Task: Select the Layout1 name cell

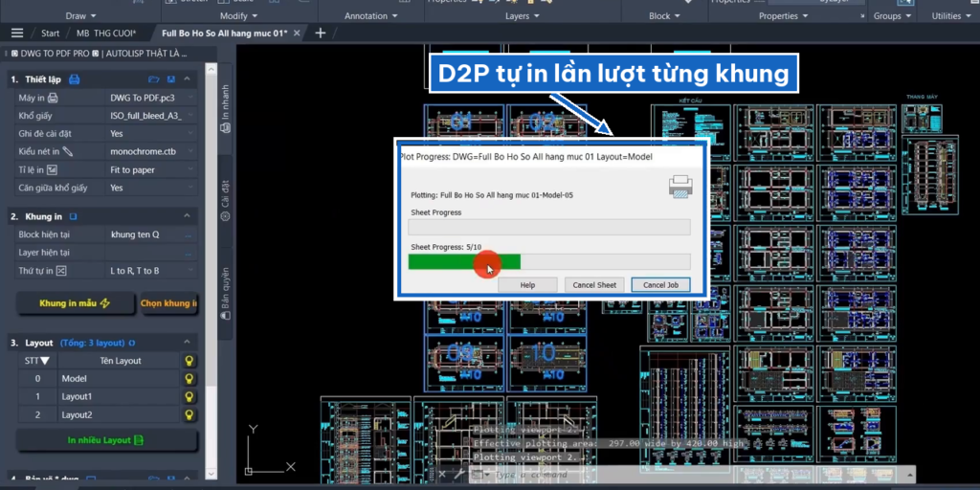Action: [x=120, y=397]
